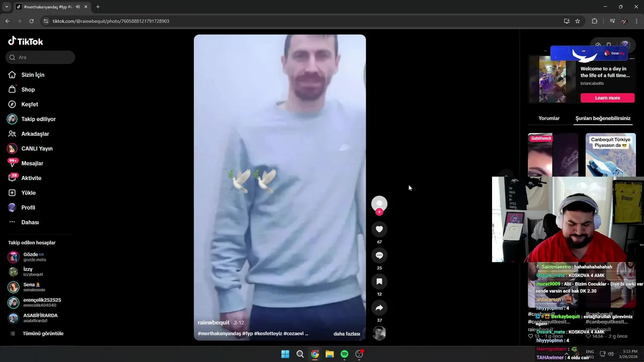The image size is (644, 362).
Task: Open ASABİFİRARDA account
Action: [38, 318]
